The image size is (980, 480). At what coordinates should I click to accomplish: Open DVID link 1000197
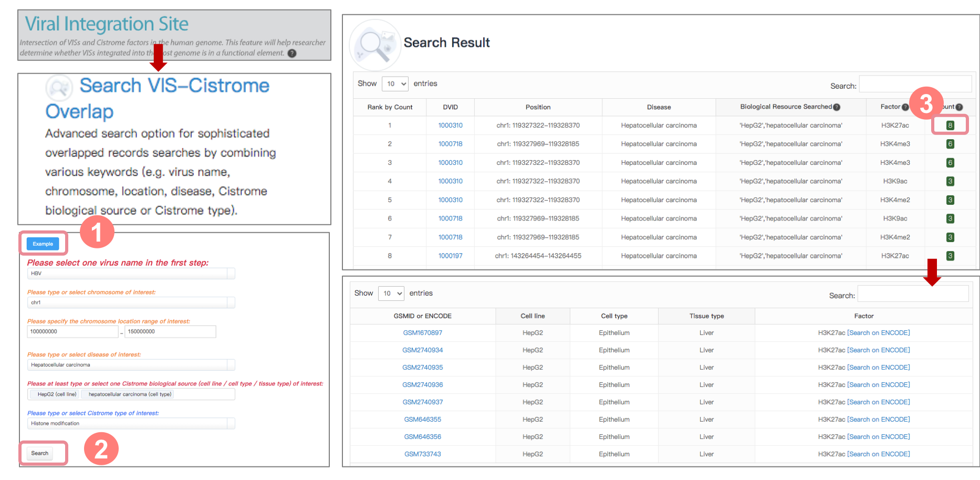[x=450, y=256]
